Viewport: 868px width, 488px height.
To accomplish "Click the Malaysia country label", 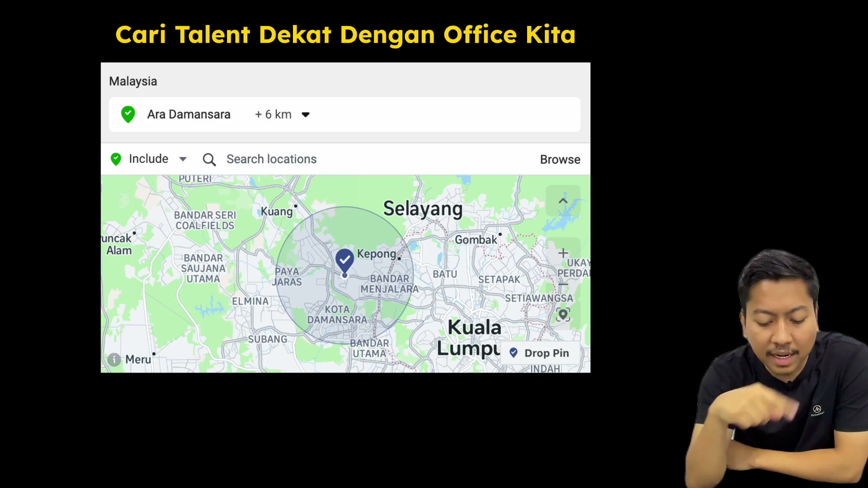I will (133, 81).
